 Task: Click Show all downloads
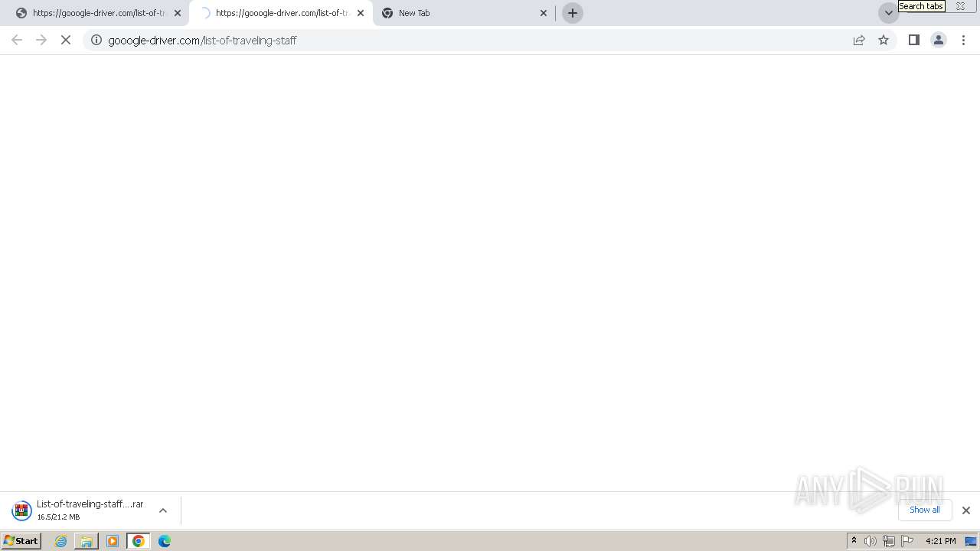point(925,510)
